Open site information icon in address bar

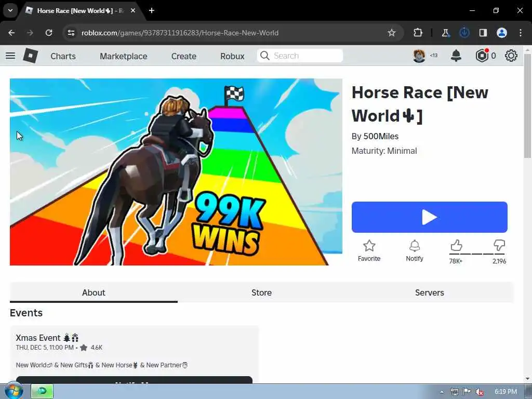[71, 33]
